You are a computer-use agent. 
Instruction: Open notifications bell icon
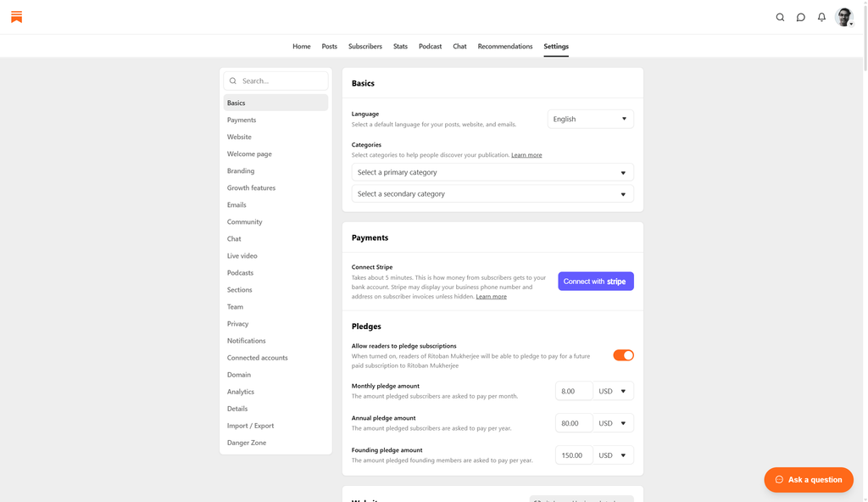[821, 17]
